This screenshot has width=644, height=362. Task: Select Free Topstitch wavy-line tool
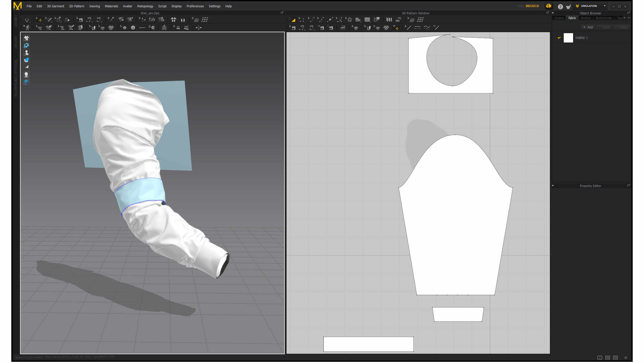[427, 28]
